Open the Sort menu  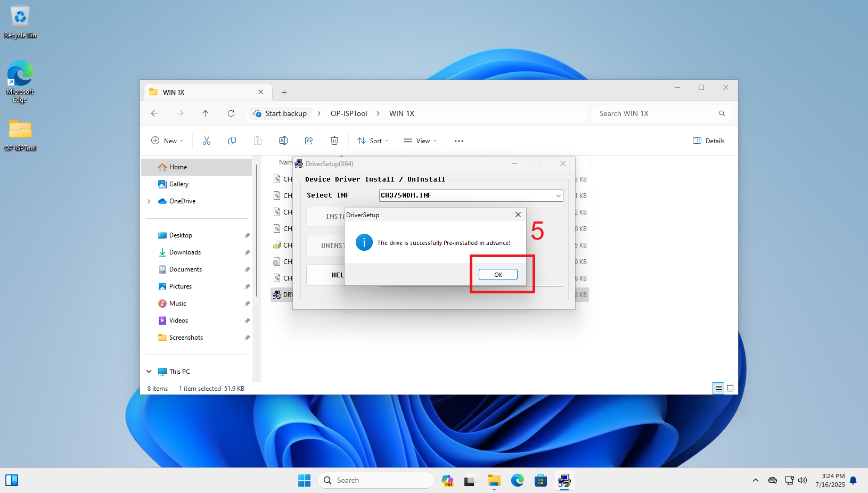(372, 140)
